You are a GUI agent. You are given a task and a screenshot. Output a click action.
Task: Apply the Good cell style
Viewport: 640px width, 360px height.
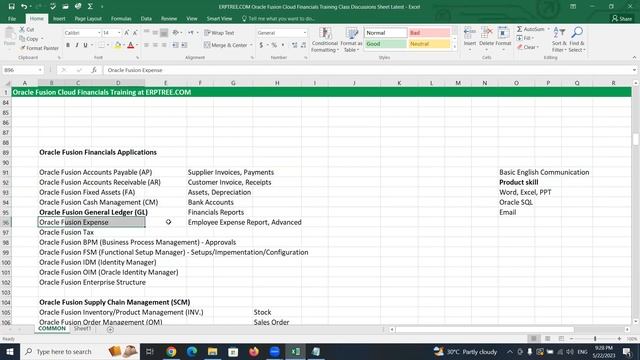[385, 44]
